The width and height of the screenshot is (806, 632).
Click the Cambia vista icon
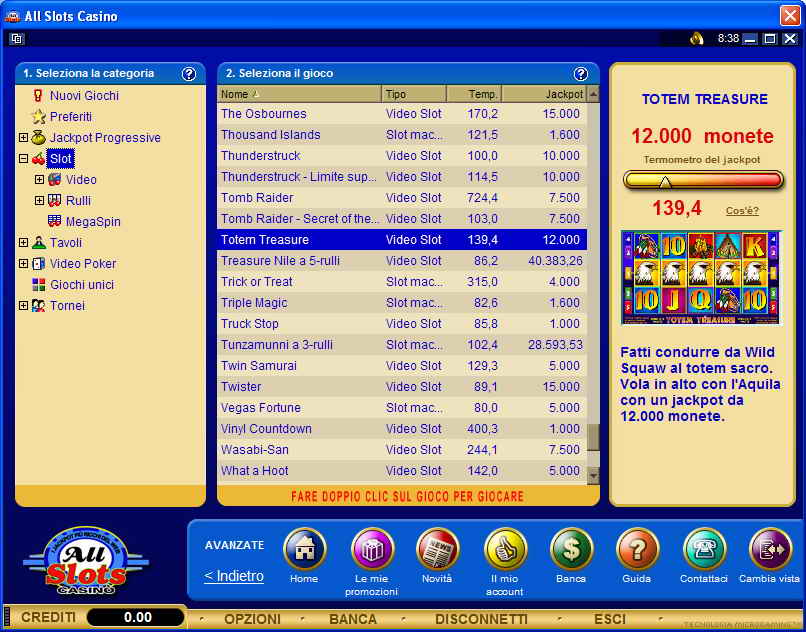[769, 549]
